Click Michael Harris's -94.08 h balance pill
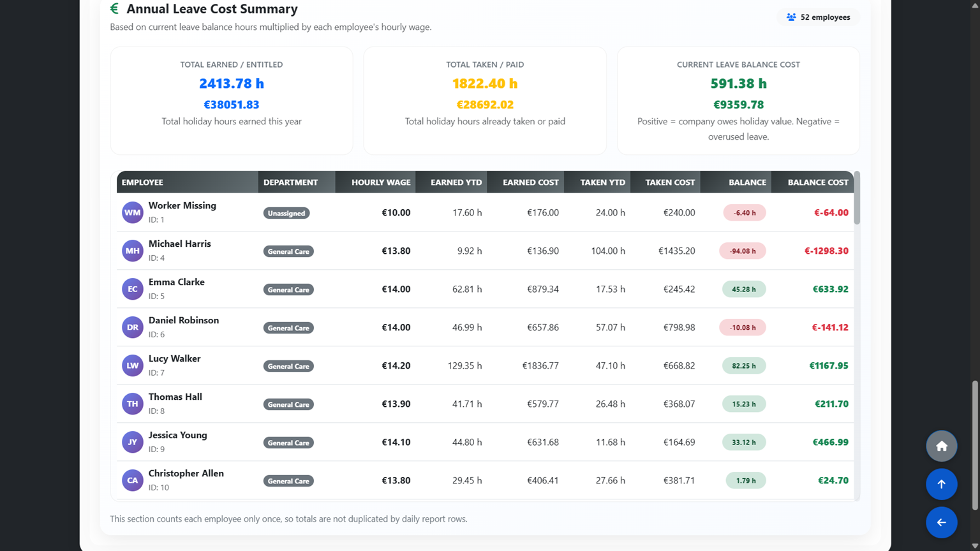Image resolution: width=980 pixels, height=551 pixels. 743,251
